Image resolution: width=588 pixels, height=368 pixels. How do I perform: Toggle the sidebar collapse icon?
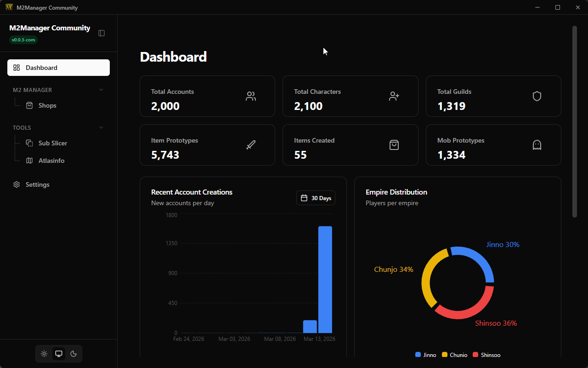[102, 33]
